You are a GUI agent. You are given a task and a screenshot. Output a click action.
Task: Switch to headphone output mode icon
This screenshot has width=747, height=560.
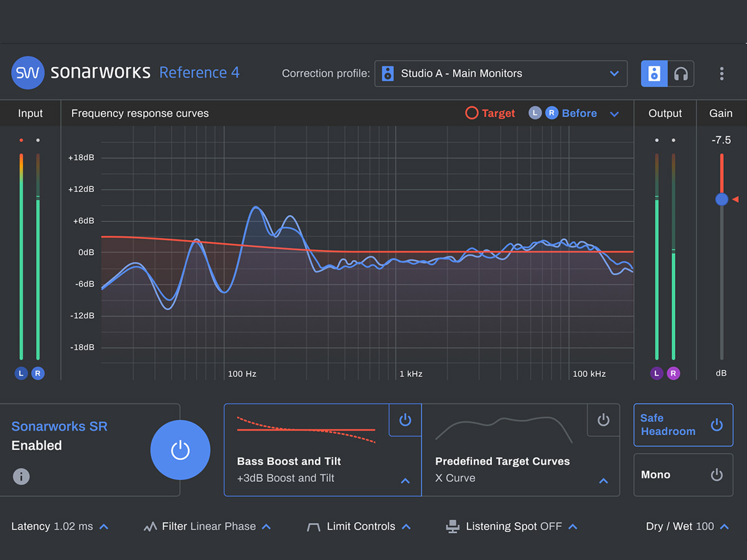(x=681, y=73)
